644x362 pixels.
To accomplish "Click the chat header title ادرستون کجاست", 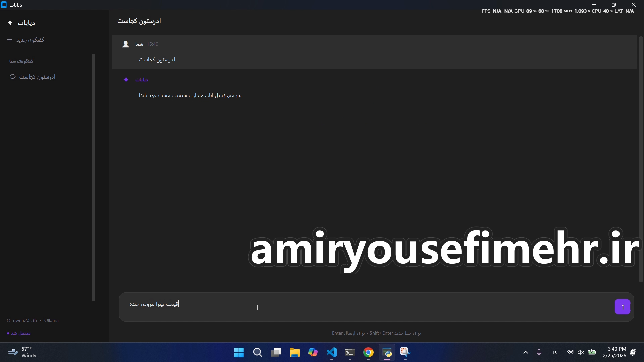I will pyautogui.click(x=139, y=21).
